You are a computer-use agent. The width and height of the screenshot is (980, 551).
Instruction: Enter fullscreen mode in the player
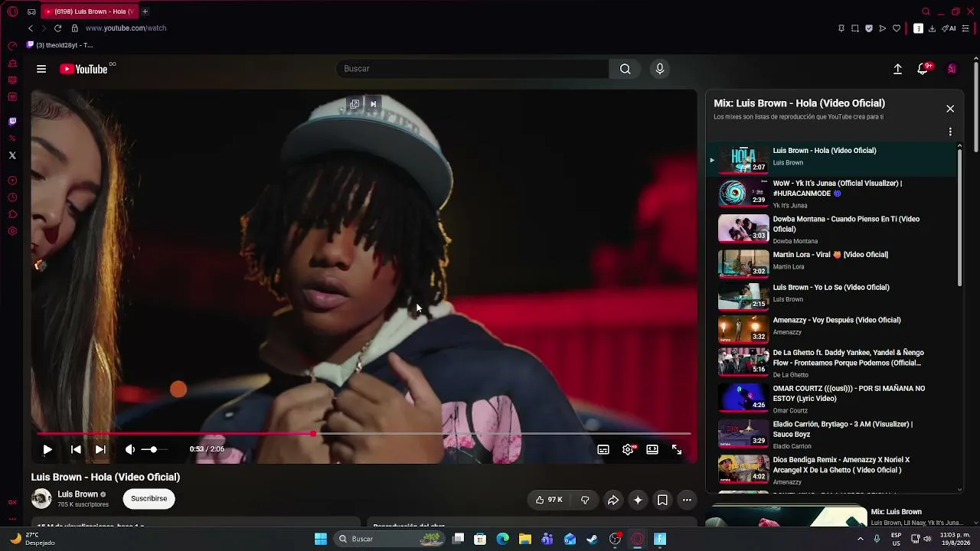677,450
